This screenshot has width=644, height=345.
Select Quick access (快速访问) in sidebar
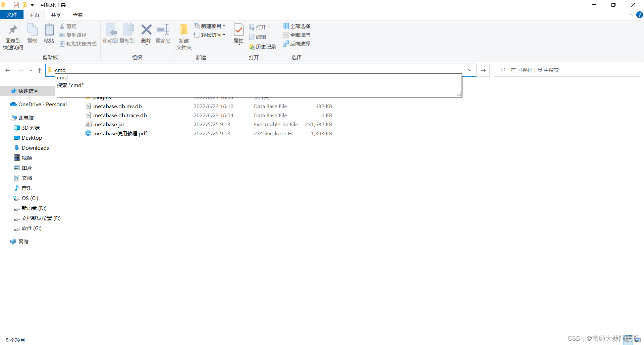pyautogui.click(x=28, y=91)
